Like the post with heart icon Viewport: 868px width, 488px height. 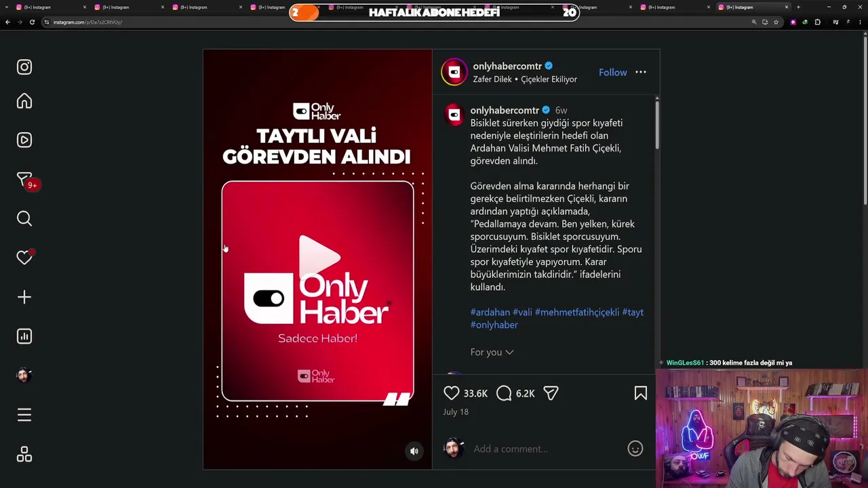[x=452, y=393]
